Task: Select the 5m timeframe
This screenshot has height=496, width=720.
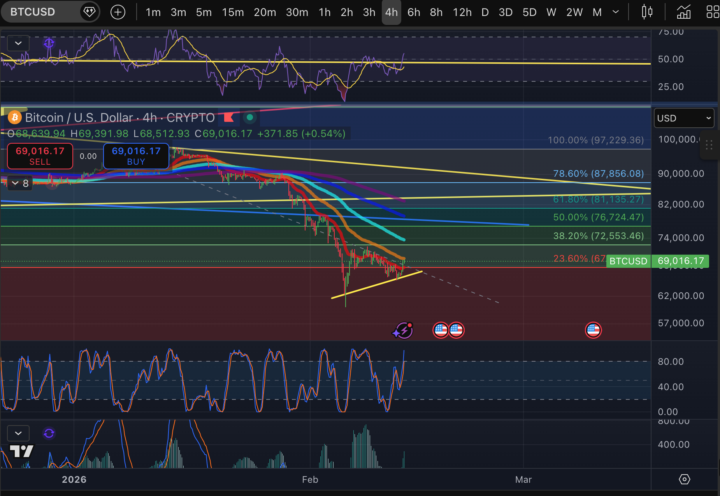Action: pos(203,12)
